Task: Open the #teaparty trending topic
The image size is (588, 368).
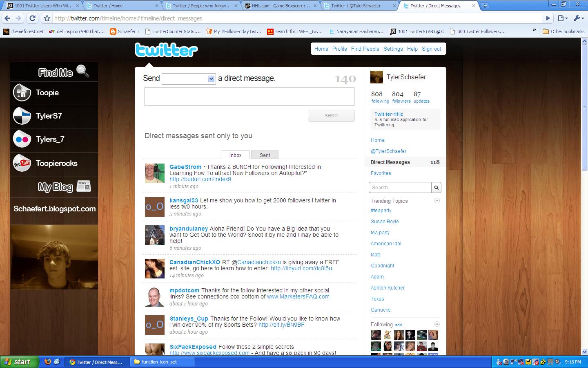Action: (381, 210)
